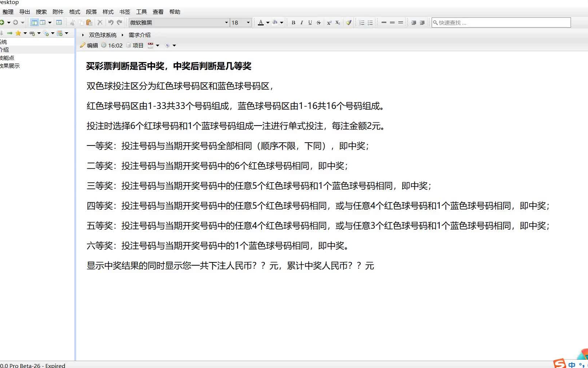Viewport: 588px width, 368px height.
Task: Click the favorites star icon
Action: pyautogui.click(x=18, y=33)
